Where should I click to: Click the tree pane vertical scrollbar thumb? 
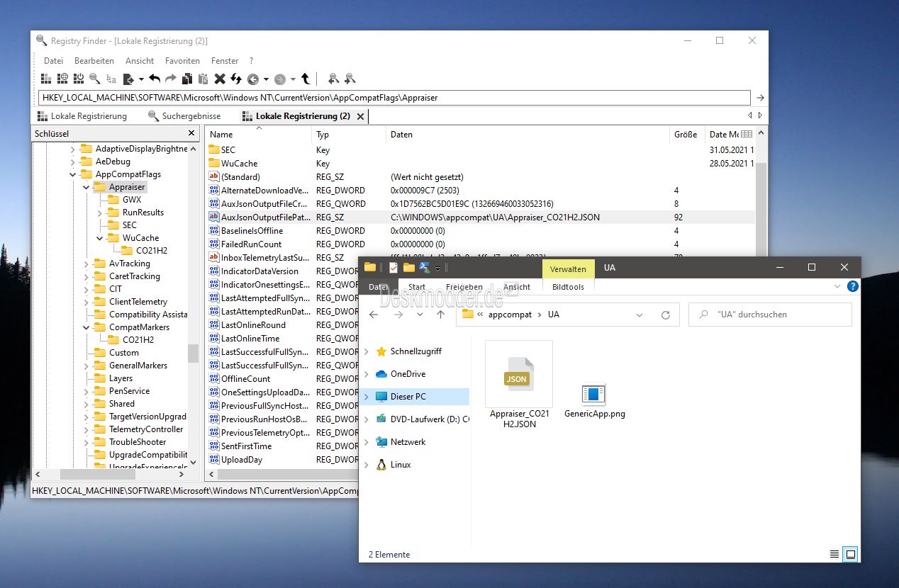point(193,353)
